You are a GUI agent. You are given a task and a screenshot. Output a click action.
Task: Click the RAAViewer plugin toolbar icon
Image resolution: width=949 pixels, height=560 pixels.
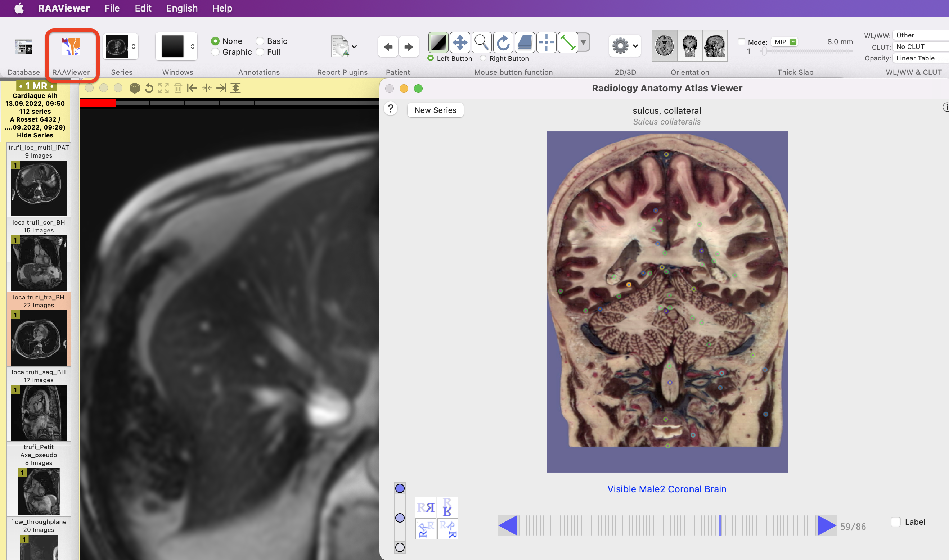pos(71,46)
